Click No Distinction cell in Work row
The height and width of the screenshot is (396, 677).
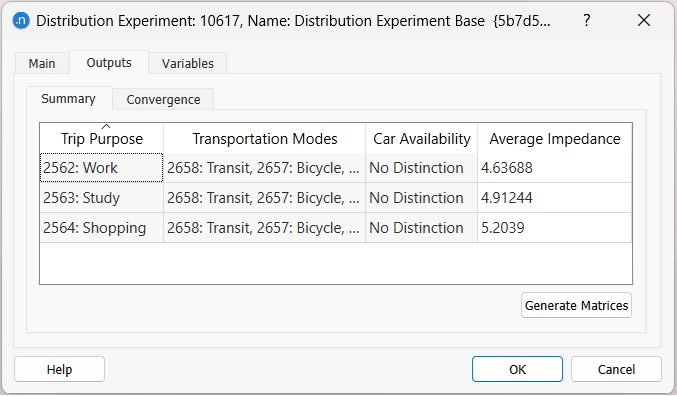tap(421, 168)
